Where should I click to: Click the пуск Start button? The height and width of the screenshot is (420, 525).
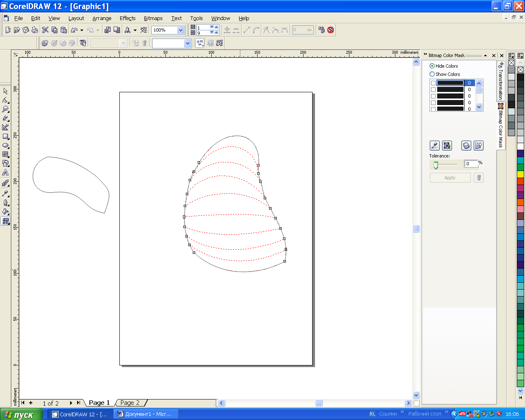(x=21, y=414)
